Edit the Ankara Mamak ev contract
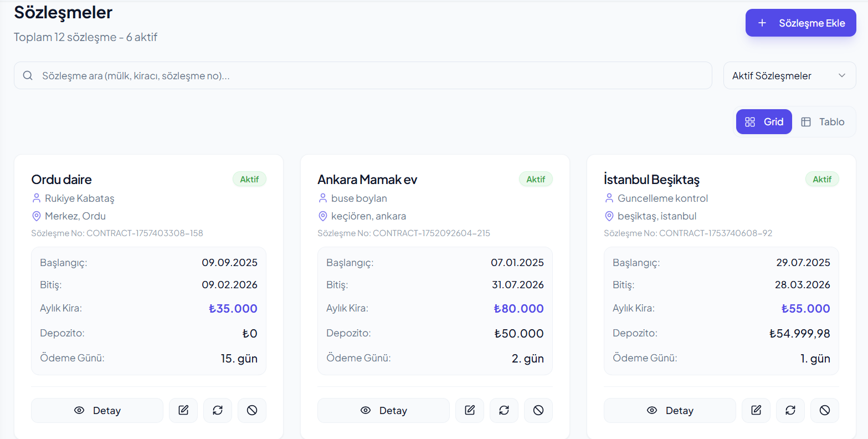Viewport: 868px width, 439px height. tap(470, 410)
